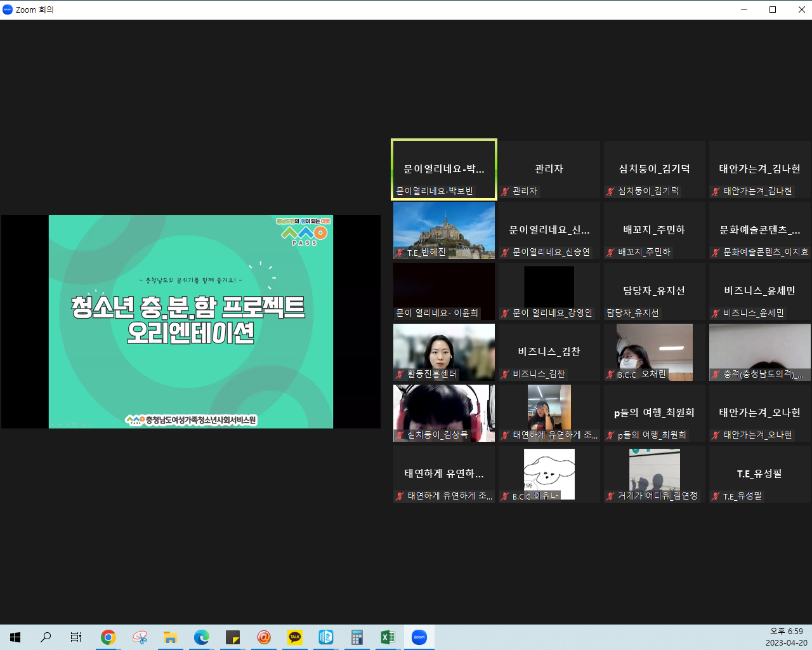Open the taskbar clock and date
812x650 pixels.
(x=786, y=637)
